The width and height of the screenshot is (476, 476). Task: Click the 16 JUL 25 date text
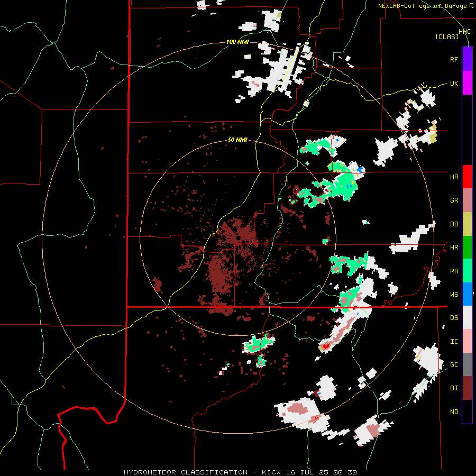click(308, 472)
